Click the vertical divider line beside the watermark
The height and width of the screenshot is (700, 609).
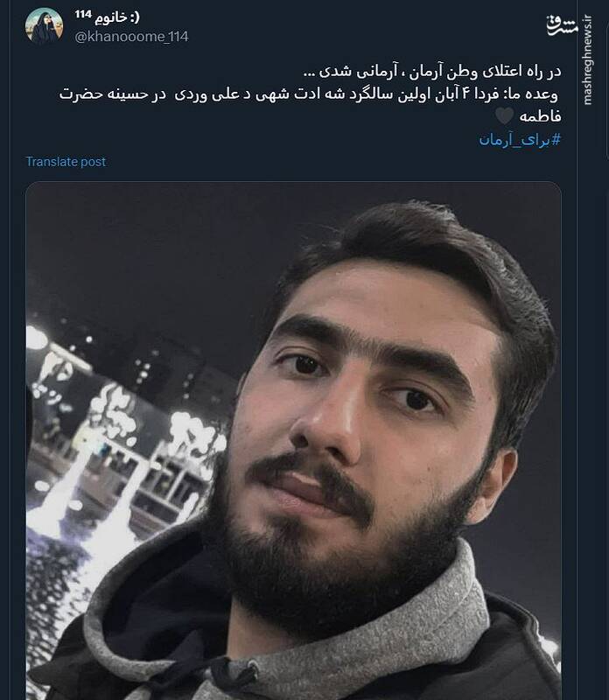577,350
